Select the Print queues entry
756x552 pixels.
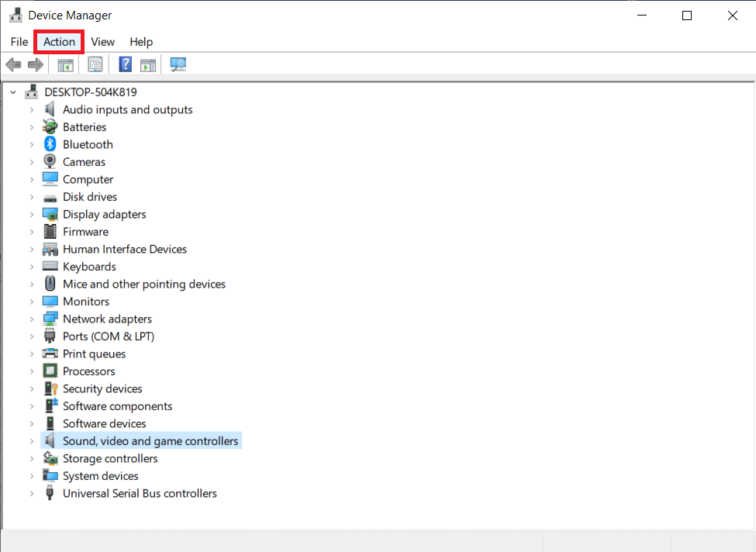click(x=94, y=354)
